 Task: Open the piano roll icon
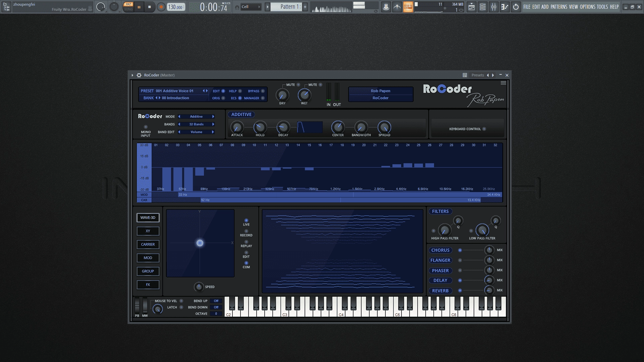[x=505, y=7]
